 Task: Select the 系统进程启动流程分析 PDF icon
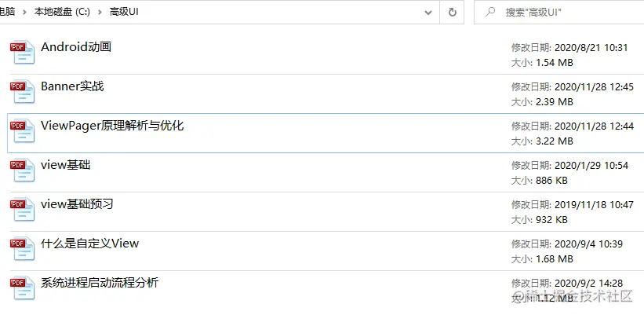pos(23,288)
